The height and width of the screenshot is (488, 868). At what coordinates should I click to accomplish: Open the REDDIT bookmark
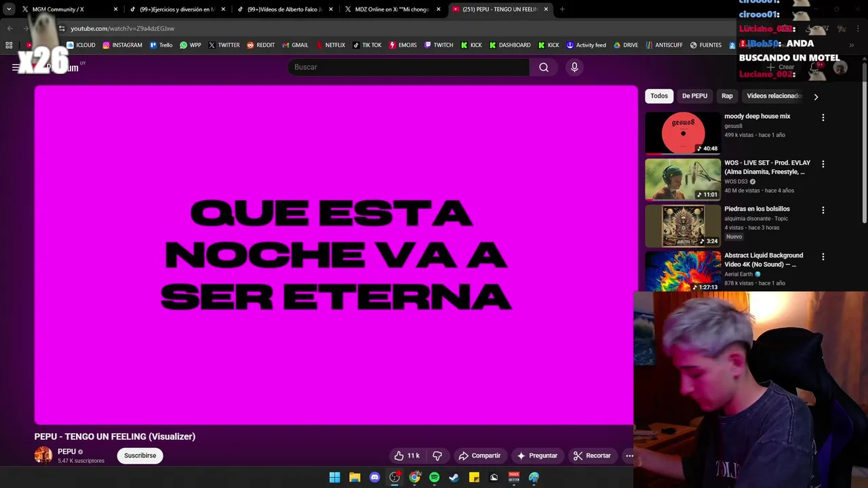tap(260, 45)
